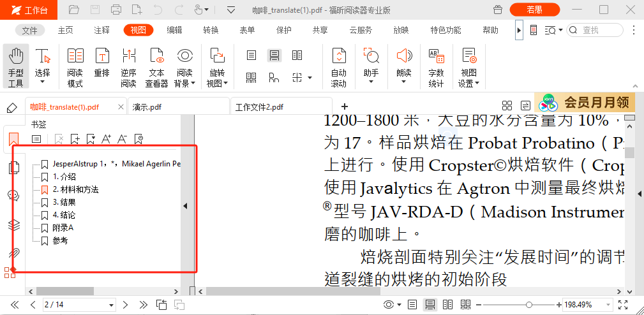Close the 咖啡_translate(1).pdf tab

tap(121, 107)
